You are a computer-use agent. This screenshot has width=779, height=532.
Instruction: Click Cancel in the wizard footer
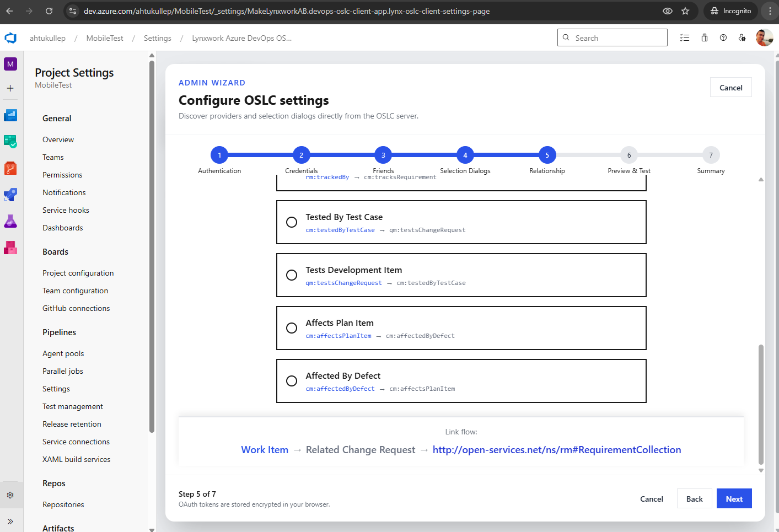coord(652,499)
